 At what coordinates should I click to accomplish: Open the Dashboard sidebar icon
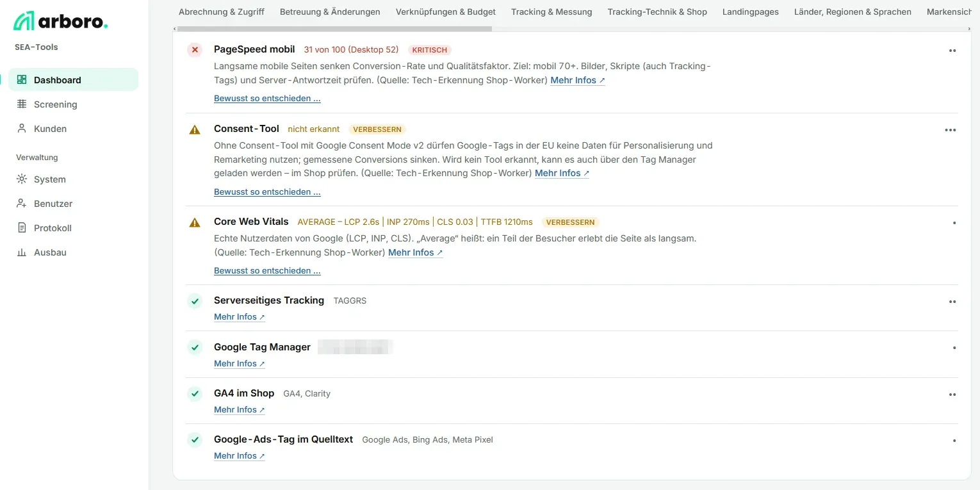pyautogui.click(x=22, y=79)
